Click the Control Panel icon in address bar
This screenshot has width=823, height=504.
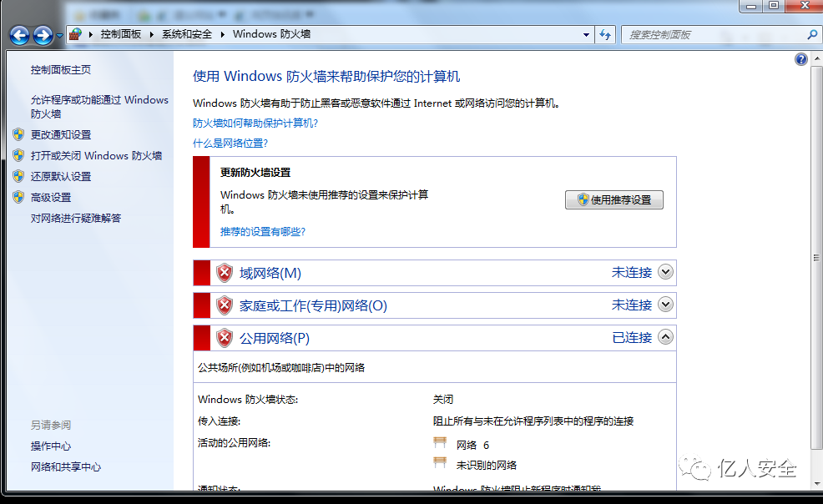(76, 34)
